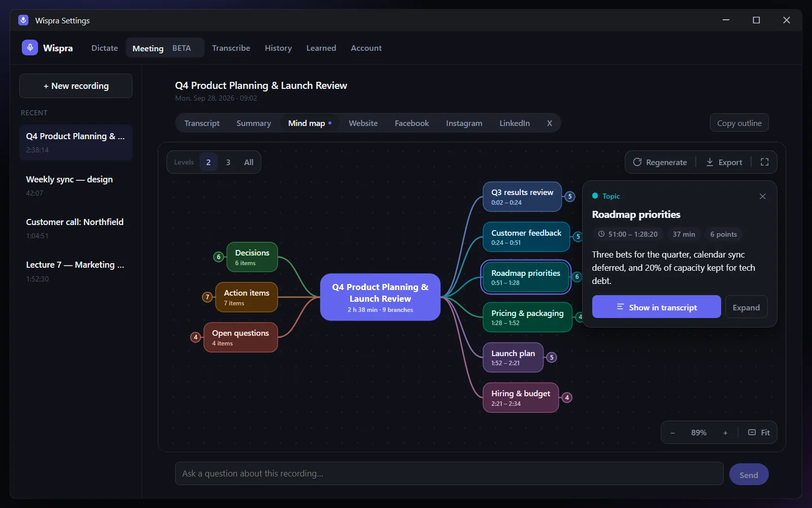Image resolution: width=812 pixels, height=508 pixels.
Task: Expand Decisions branch badge 6
Action: point(219,257)
